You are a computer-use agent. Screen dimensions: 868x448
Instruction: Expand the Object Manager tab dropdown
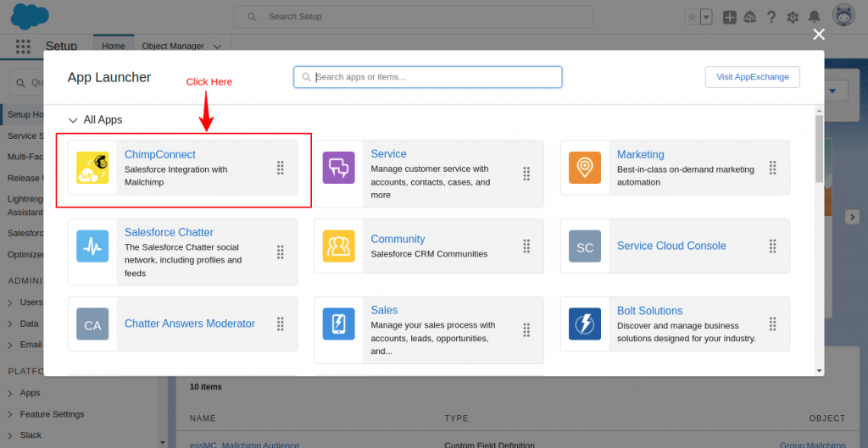coord(217,47)
